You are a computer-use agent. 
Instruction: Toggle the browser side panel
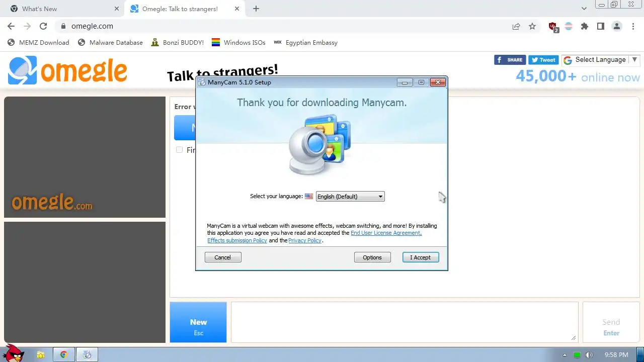click(x=601, y=26)
